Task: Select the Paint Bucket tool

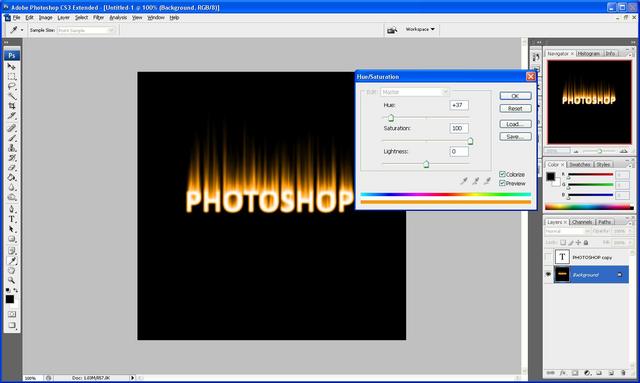Action: point(11,178)
